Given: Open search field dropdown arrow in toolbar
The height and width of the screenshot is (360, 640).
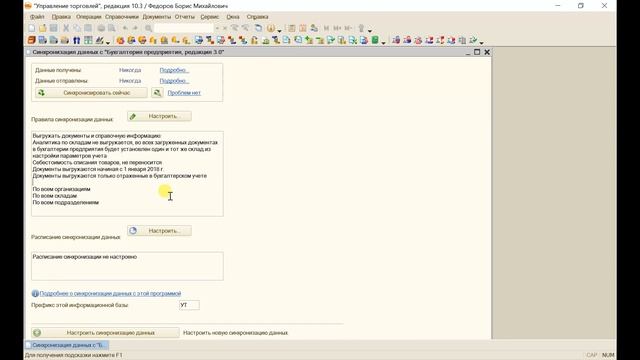Looking at the screenshot, I should click(217, 28).
